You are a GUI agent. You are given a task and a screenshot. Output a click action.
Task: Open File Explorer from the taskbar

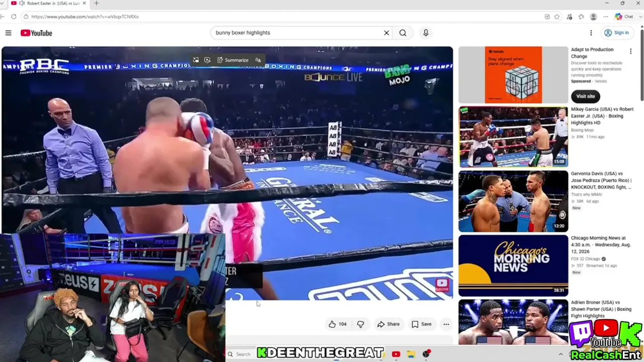click(x=411, y=354)
